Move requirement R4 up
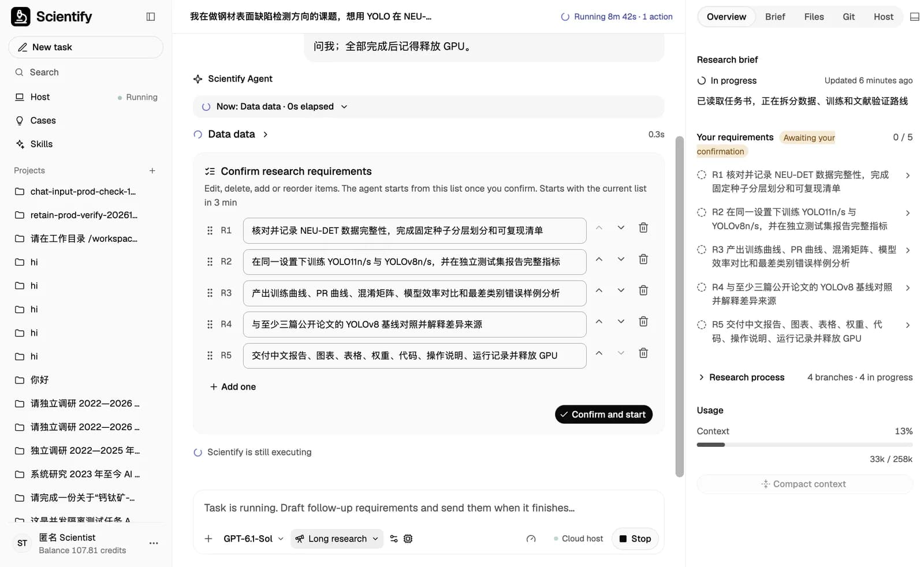924x567 pixels. 599,322
